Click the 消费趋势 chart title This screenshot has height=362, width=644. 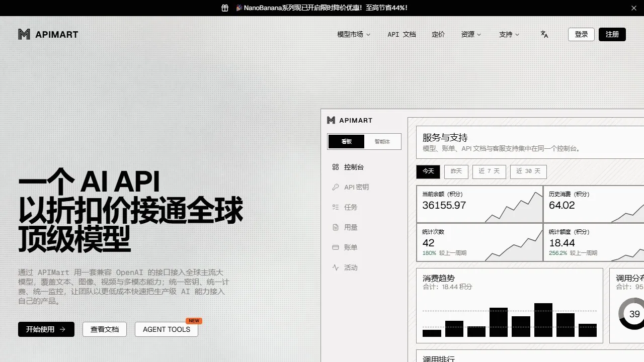pyautogui.click(x=439, y=278)
